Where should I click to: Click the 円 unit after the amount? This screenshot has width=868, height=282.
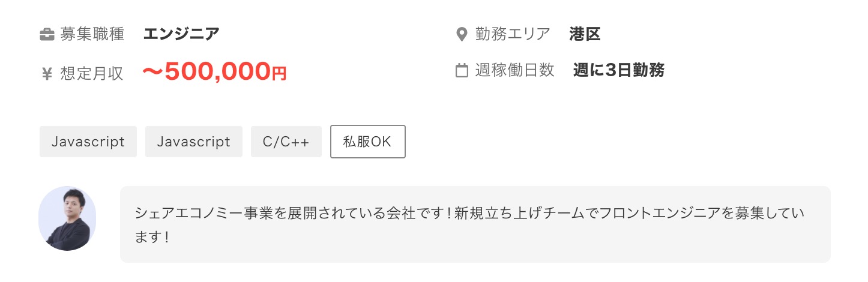point(279,74)
